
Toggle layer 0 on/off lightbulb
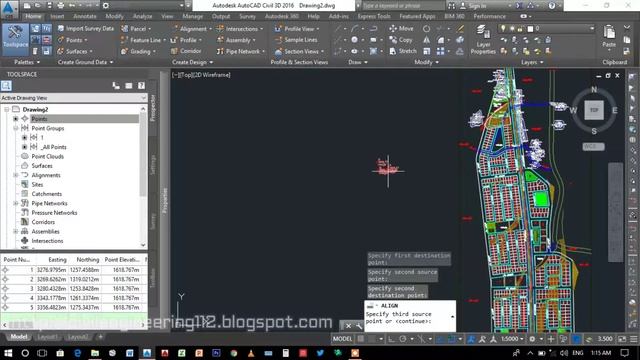click(503, 29)
